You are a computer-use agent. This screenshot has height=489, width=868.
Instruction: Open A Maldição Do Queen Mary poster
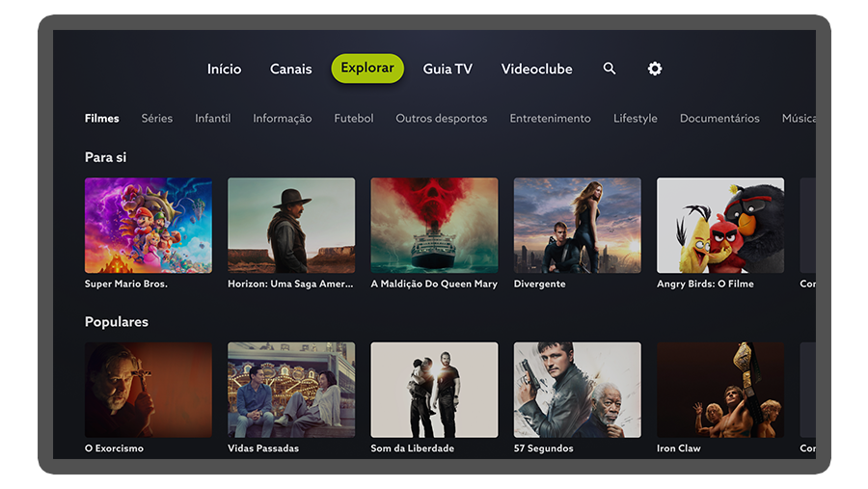435,226
